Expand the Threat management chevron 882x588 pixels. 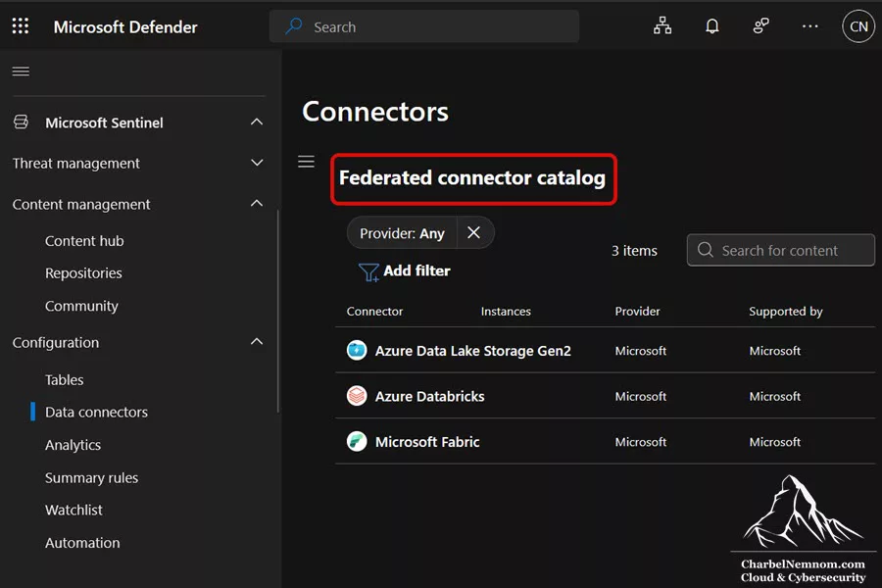point(257,163)
